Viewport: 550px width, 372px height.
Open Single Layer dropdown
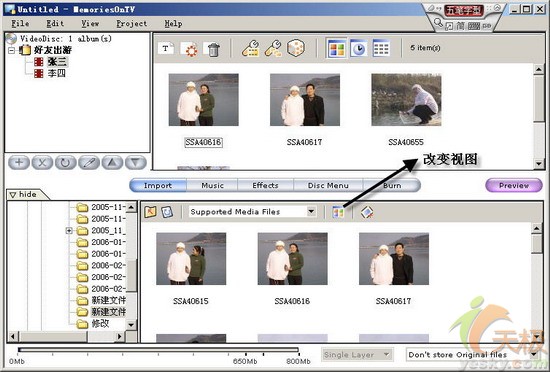click(x=357, y=355)
